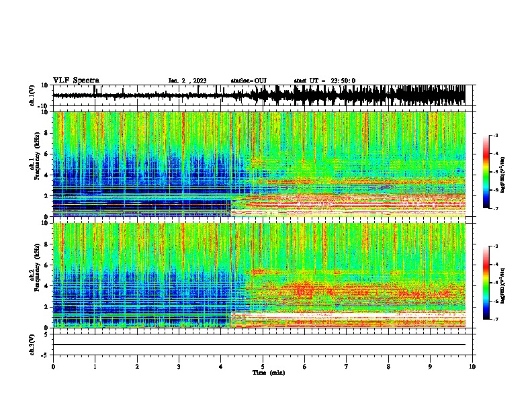Click the "station=OUI" header label
Image resolution: width=532 pixels, height=411 pixels.
pyautogui.click(x=249, y=81)
